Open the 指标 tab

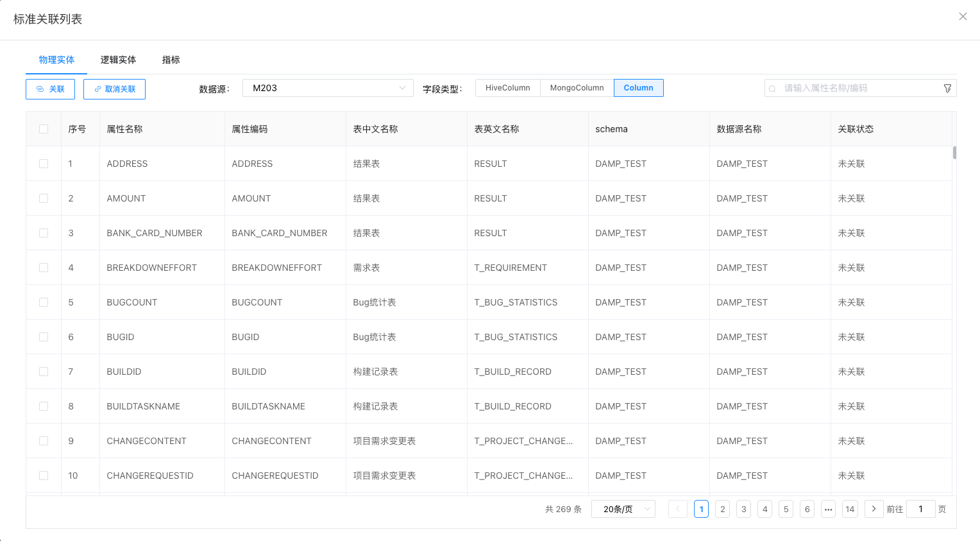click(x=171, y=60)
